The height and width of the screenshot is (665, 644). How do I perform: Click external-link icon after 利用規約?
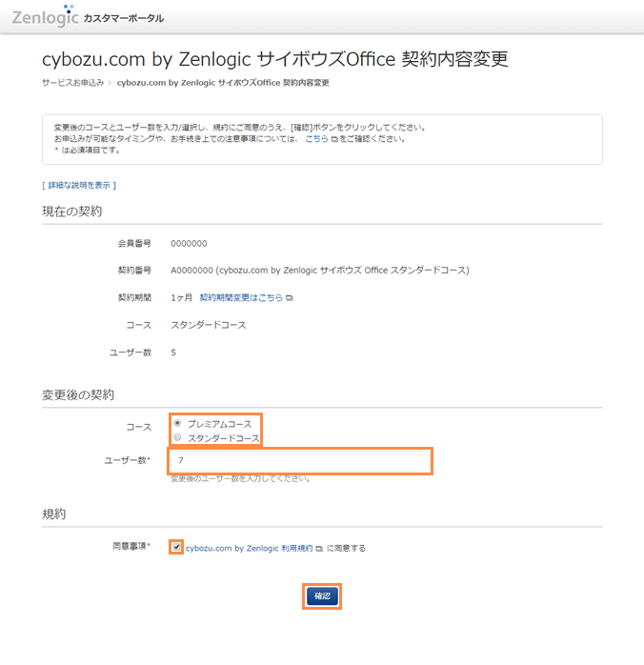(x=319, y=549)
